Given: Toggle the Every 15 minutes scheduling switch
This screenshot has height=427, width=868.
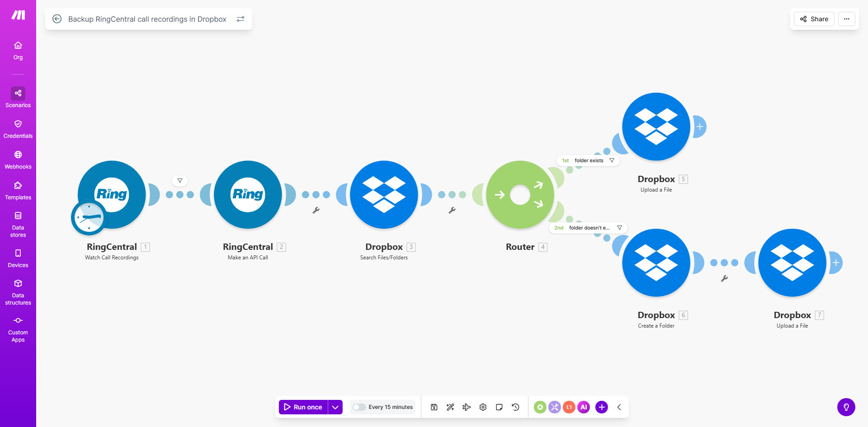Looking at the screenshot, I should (359, 407).
